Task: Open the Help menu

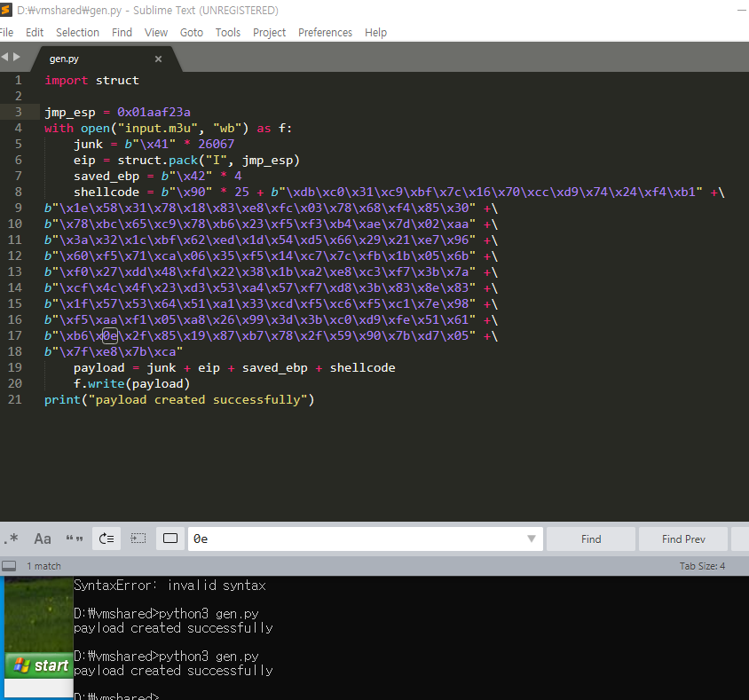Action: point(376,33)
